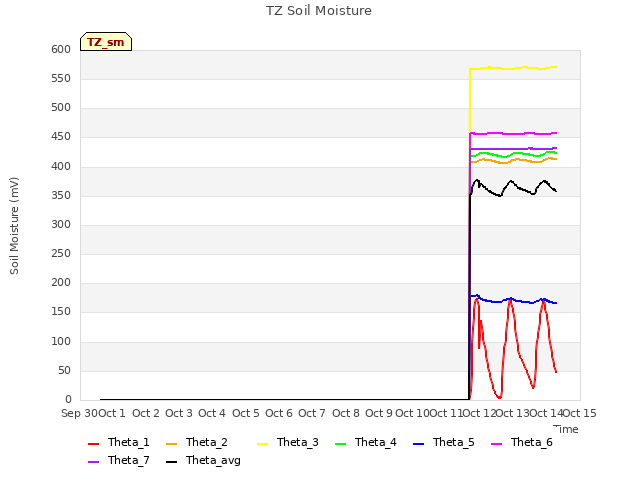
Task: Click the Oct 9 x-axis label
Action: [379, 413]
